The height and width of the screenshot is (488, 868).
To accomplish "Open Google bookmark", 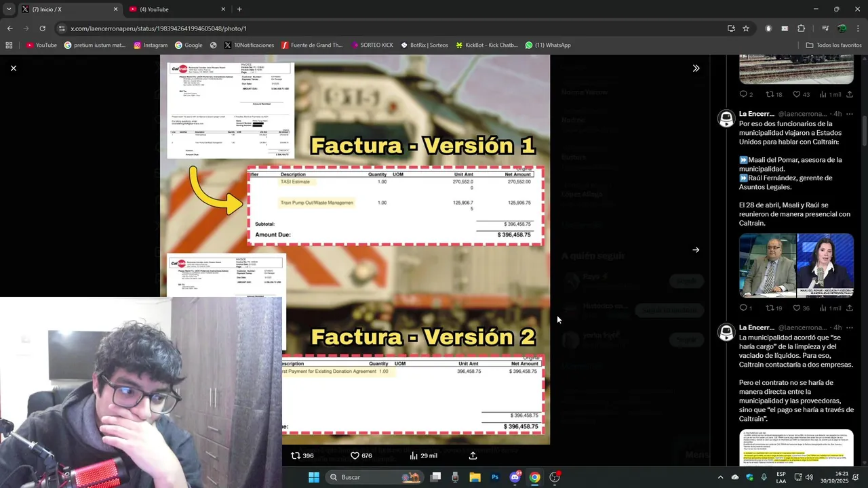I will (x=189, y=45).
